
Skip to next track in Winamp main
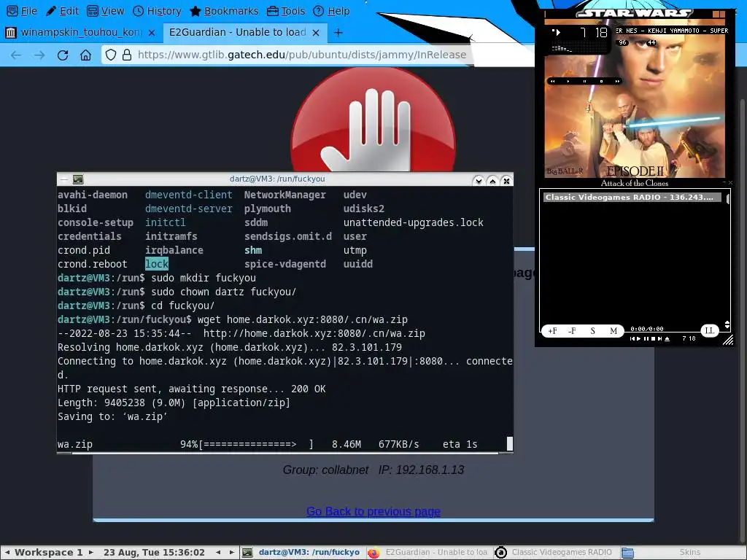(x=617, y=82)
